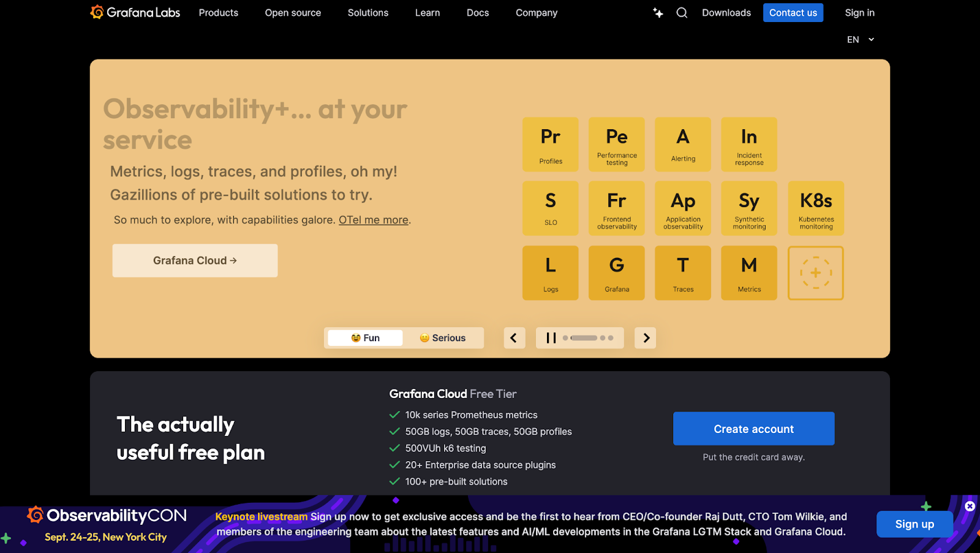Open the Products menu
This screenshot has width=980, height=553.
pyautogui.click(x=219, y=13)
